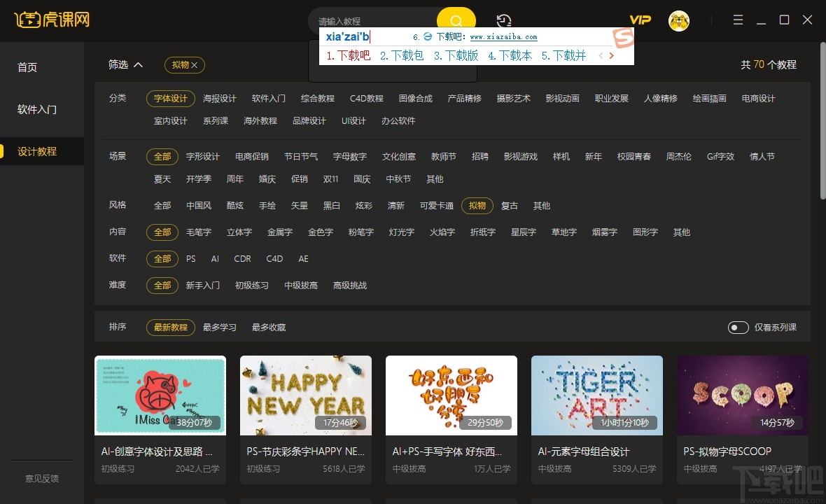Screen dimensions: 826x504
Task: Open search history via the clock icon
Action: click(503, 20)
